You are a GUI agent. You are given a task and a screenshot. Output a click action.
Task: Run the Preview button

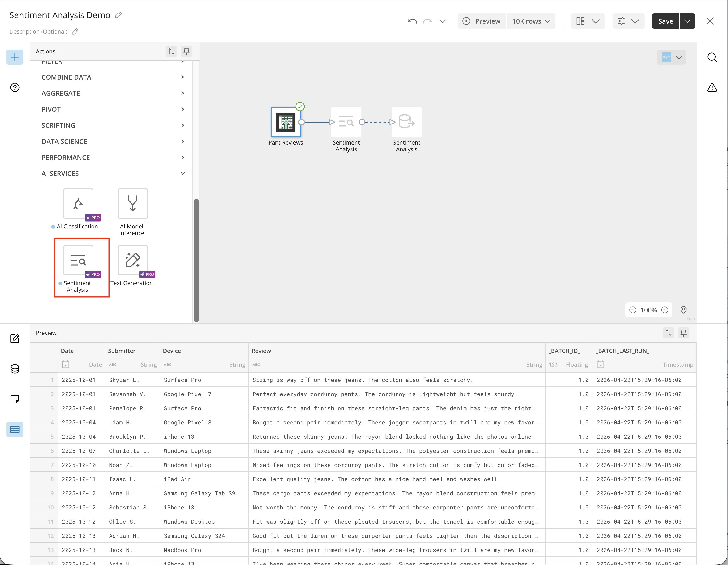click(x=482, y=21)
